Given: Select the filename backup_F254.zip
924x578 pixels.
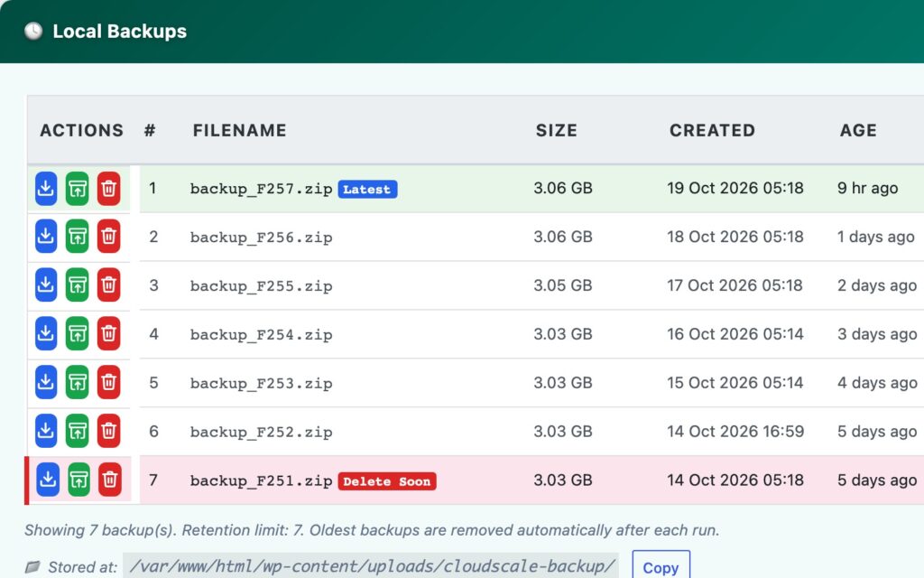Looking at the screenshot, I should [x=261, y=334].
